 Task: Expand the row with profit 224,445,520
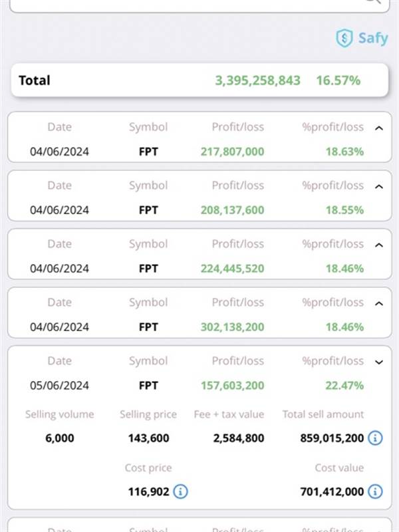click(379, 245)
